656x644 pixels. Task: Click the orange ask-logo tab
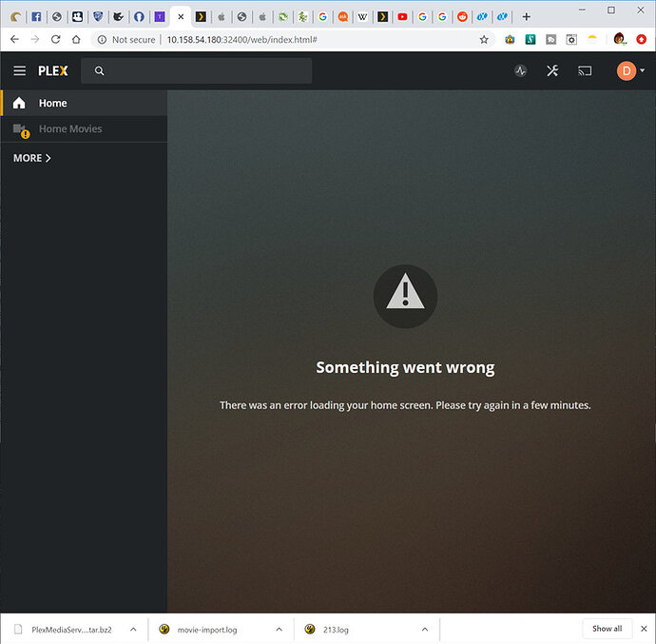(x=342, y=17)
